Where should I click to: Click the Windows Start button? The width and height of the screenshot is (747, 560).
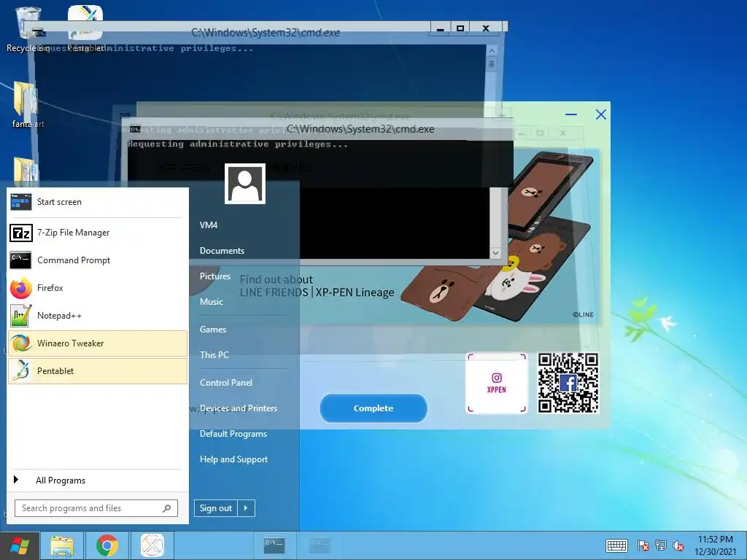coord(20,545)
